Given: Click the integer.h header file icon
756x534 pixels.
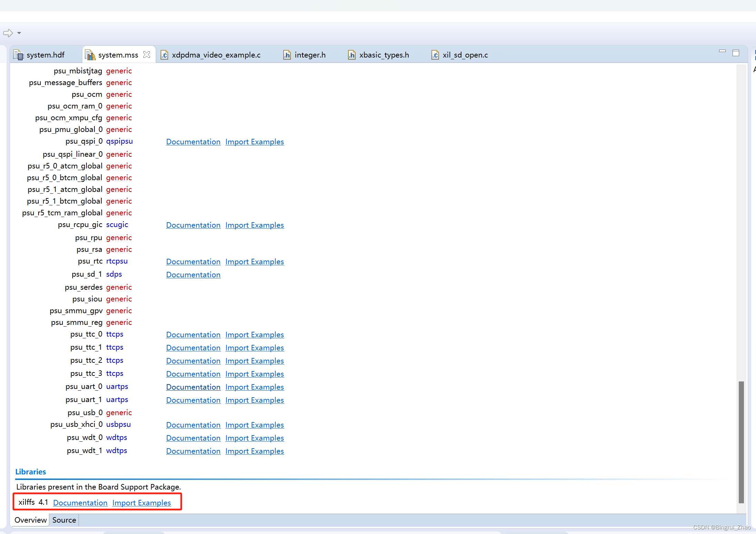Looking at the screenshot, I should pos(287,55).
